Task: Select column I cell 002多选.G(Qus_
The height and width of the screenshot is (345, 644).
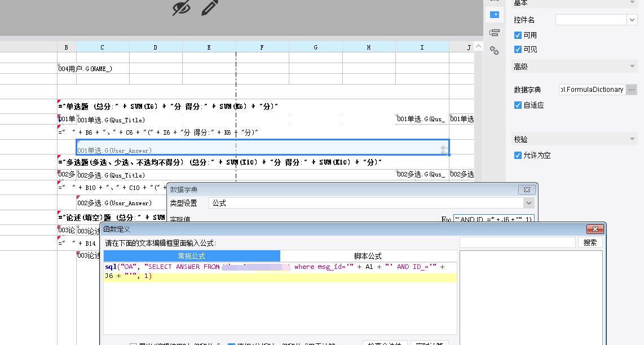Action: click(422, 175)
